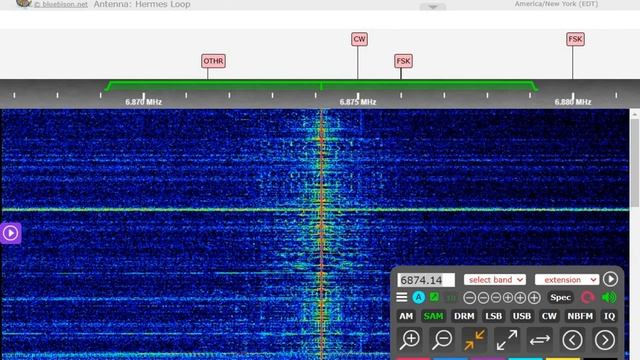Toggle the Spec spectrum display button
Image resolution: width=640 pixels, height=360 pixels.
click(x=560, y=298)
